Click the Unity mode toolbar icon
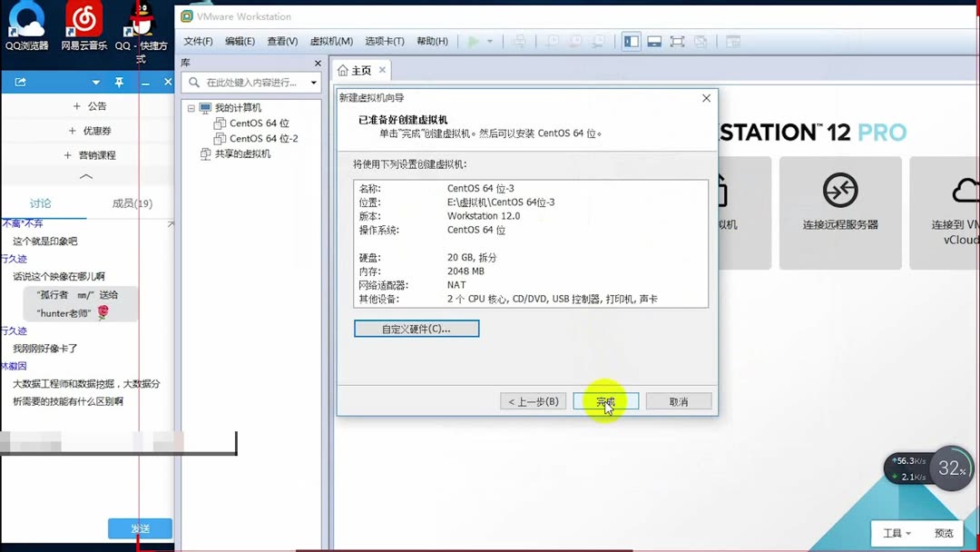This screenshot has height=552, width=980. [x=699, y=40]
